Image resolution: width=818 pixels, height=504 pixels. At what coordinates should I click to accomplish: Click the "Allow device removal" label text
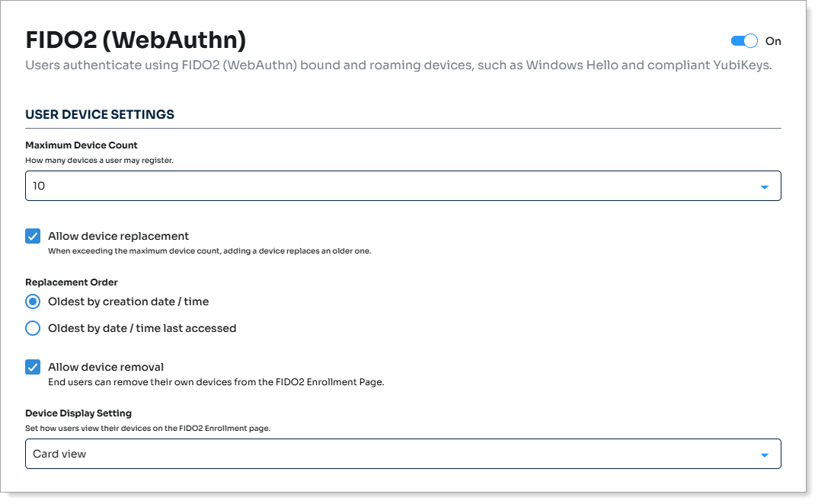click(106, 367)
